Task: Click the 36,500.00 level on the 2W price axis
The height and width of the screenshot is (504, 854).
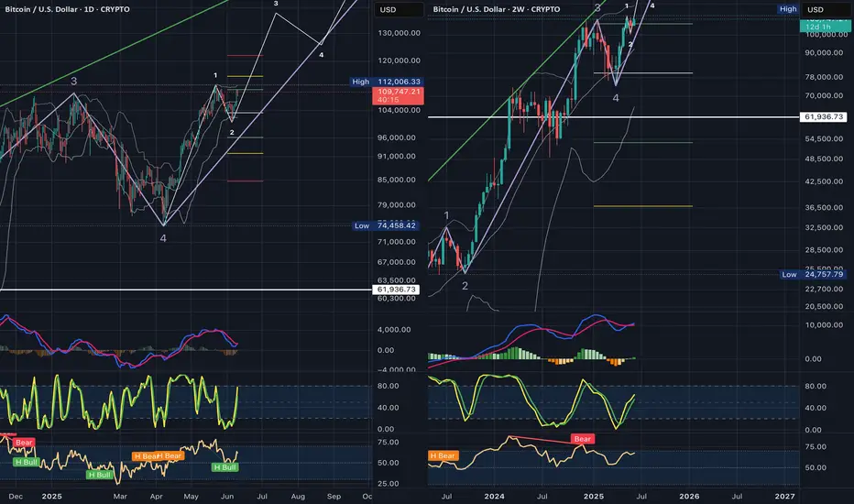Action: (824, 207)
